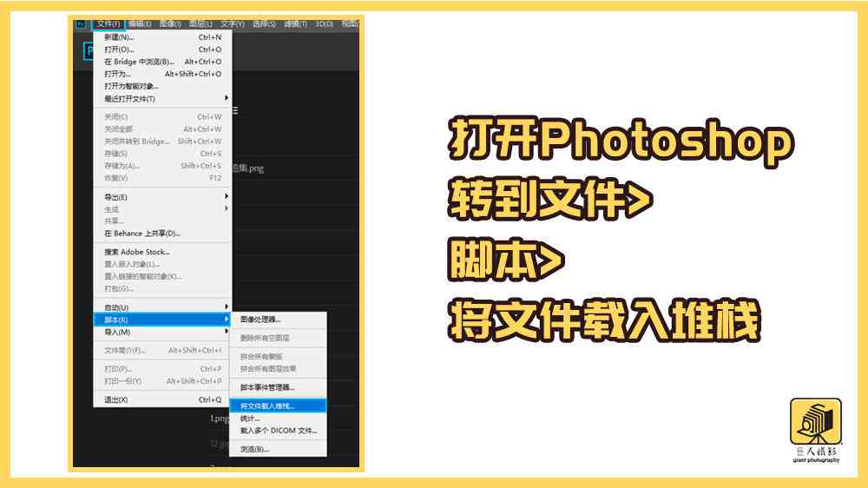The height and width of the screenshot is (488, 868).
Task: Click the greyed 关闭(C) entry
Action: (x=163, y=117)
